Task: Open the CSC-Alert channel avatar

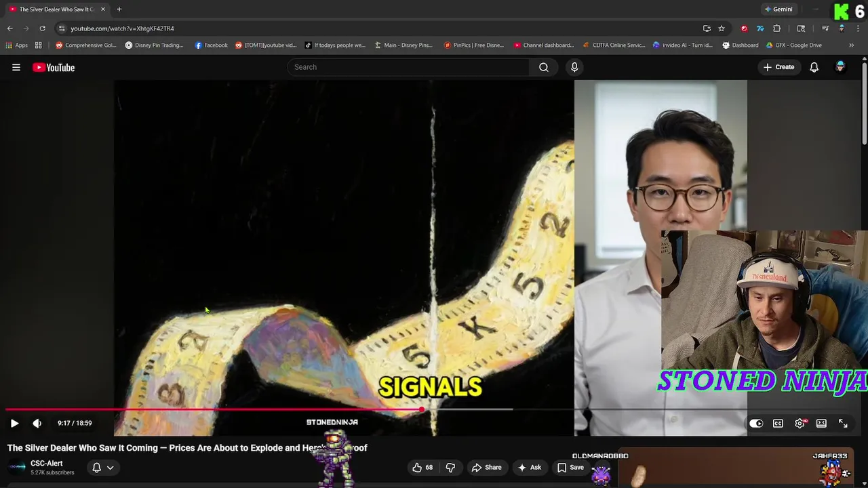Action: coord(17,467)
